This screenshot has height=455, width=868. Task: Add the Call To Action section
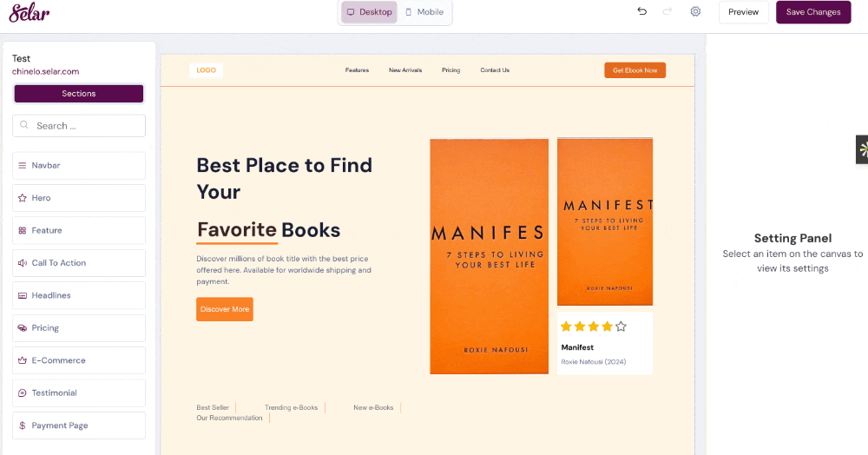[79, 263]
